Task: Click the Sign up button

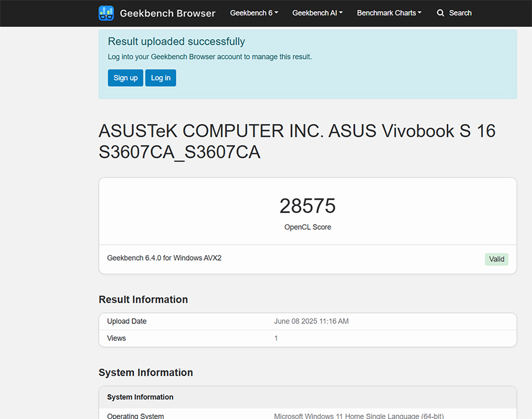Action: pos(125,78)
